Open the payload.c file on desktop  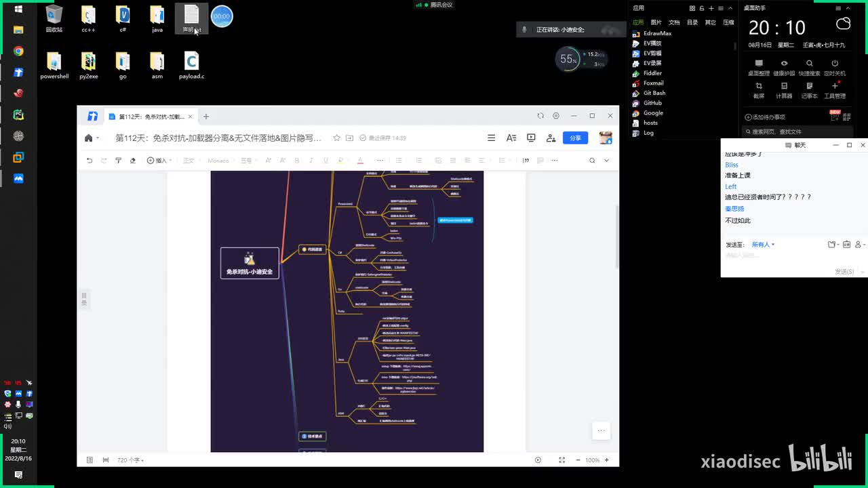click(x=192, y=66)
